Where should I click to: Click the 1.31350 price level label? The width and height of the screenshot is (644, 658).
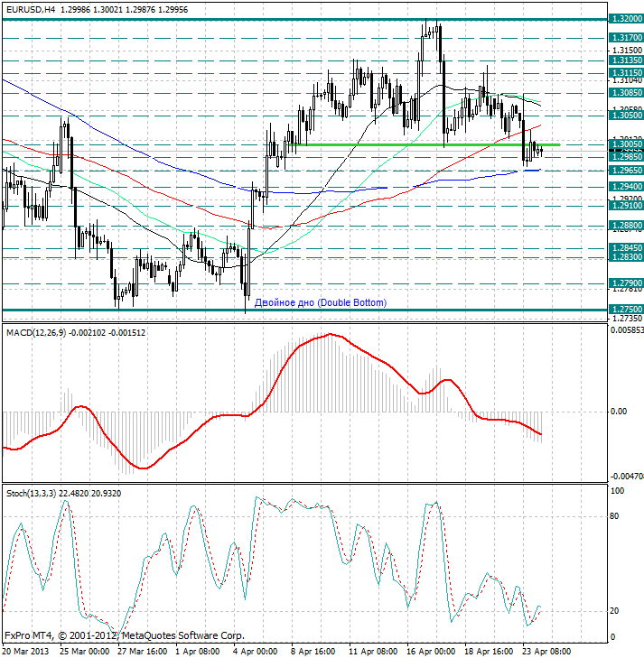626,60
